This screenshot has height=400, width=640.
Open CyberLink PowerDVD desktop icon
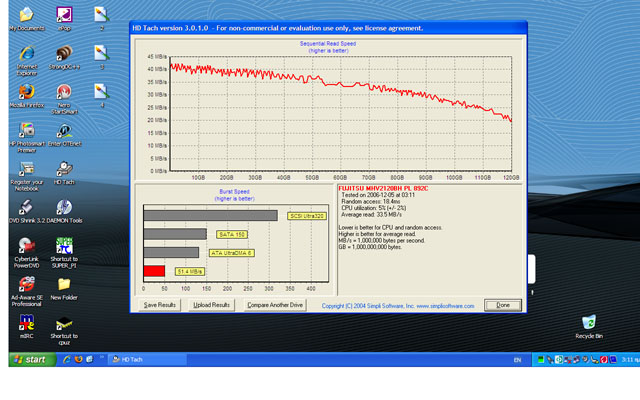tap(27, 253)
